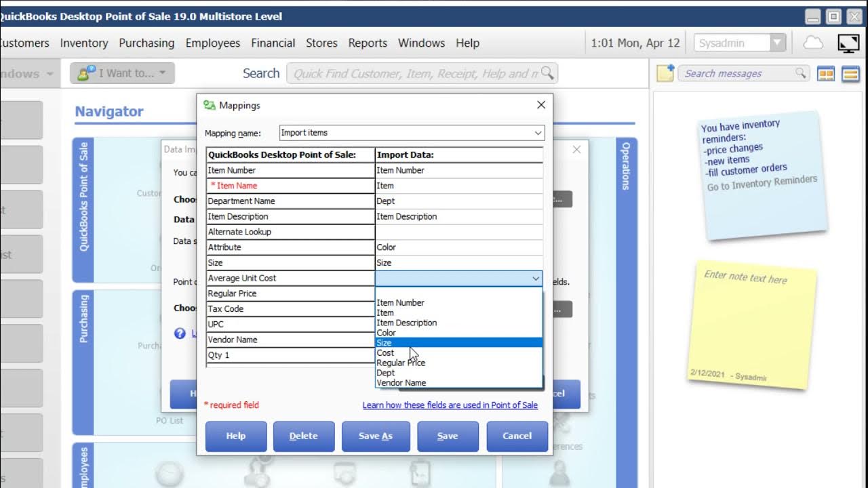Choose Item Description from dropdown list

click(x=459, y=323)
